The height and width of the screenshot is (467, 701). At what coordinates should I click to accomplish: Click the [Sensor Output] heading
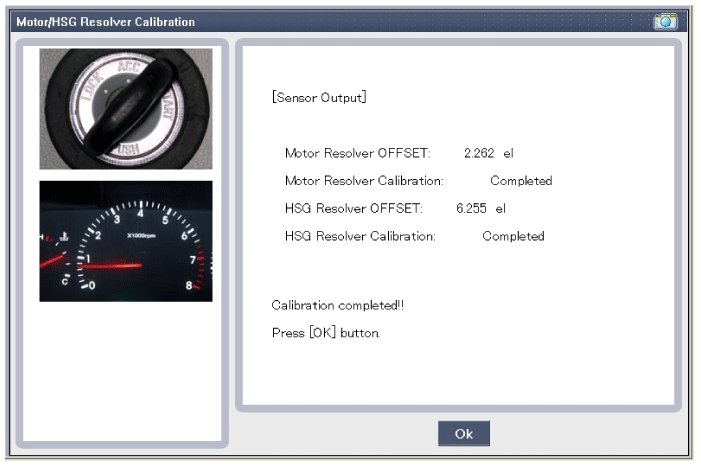[319, 98]
